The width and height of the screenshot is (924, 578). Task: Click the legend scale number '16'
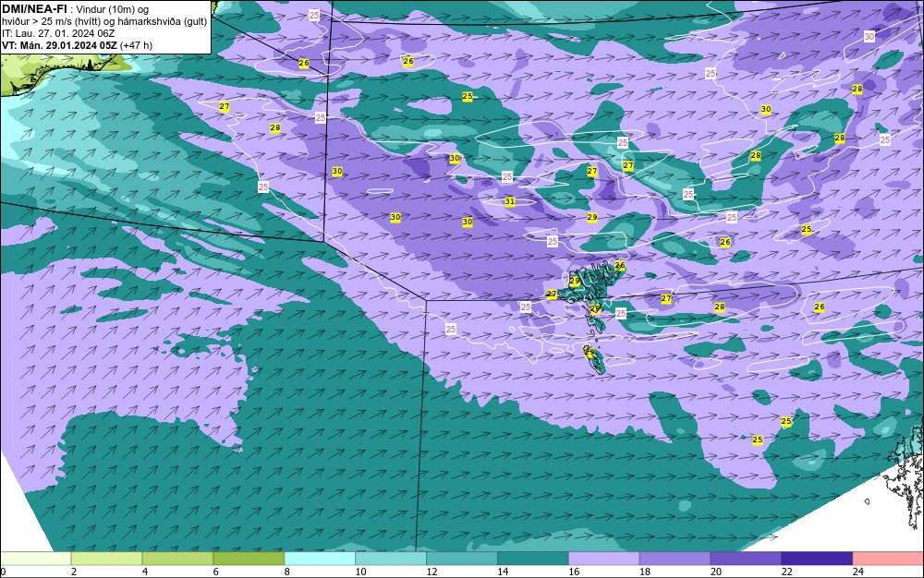pos(574,572)
